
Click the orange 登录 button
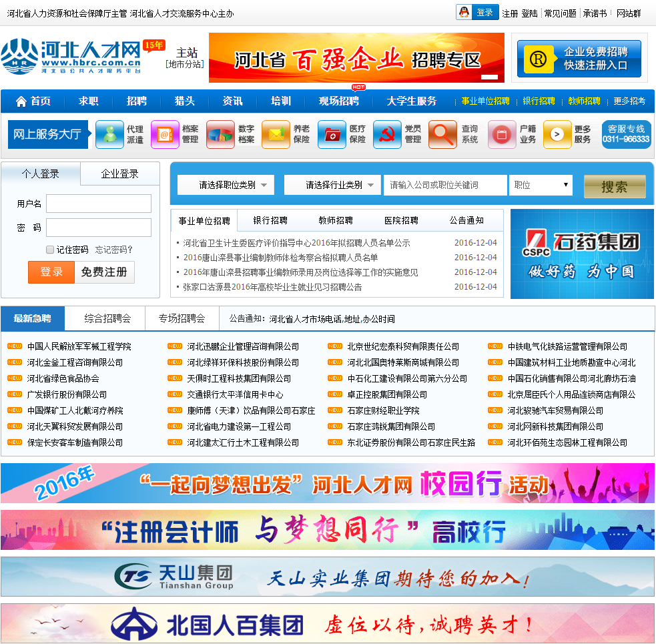tap(51, 272)
